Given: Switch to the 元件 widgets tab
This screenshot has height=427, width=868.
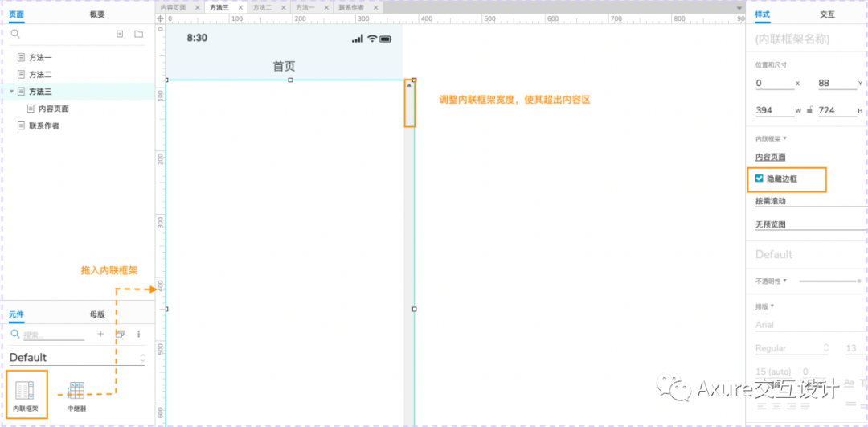Looking at the screenshot, I should coord(17,314).
